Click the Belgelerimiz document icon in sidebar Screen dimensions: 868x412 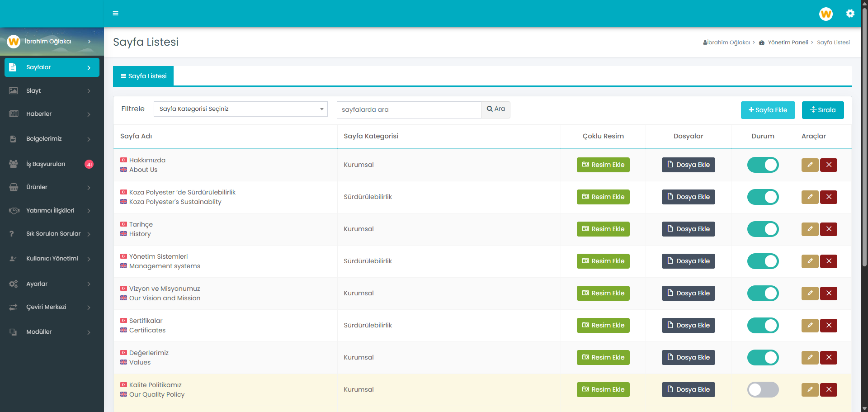pyautogui.click(x=13, y=139)
